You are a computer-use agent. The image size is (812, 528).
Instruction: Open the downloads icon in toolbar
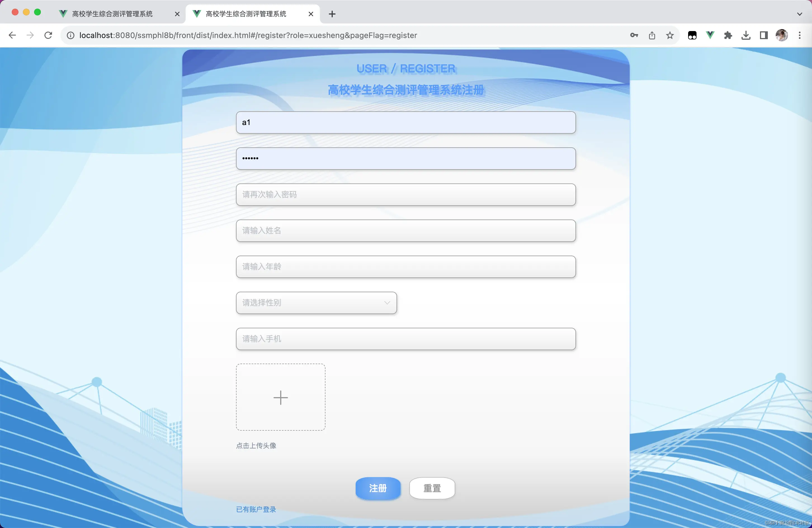click(746, 35)
